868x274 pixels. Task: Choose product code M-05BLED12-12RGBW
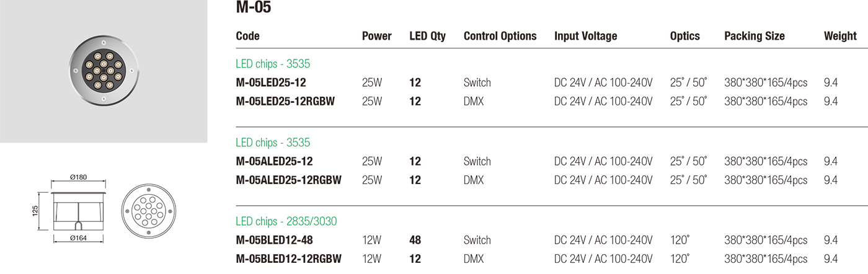coord(289,259)
